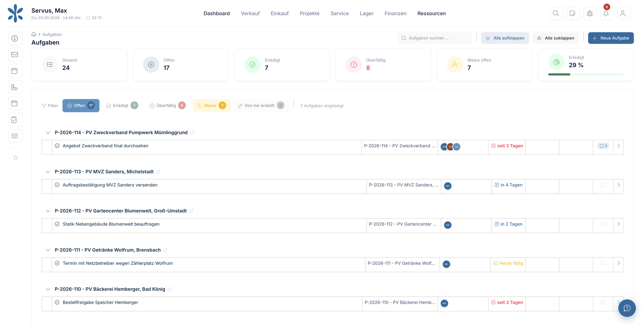Open the Überfällig 8 summary card
Viewport: 644px width, 325px height.
pyautogui.click(x=383, y=65)
